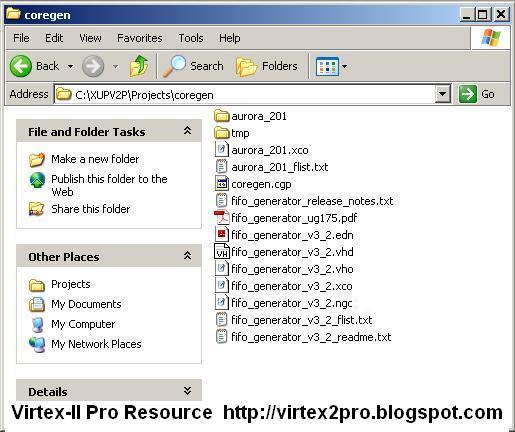515x432 pixels.
Task: Expand the Details panel
Action: [187, 391]
